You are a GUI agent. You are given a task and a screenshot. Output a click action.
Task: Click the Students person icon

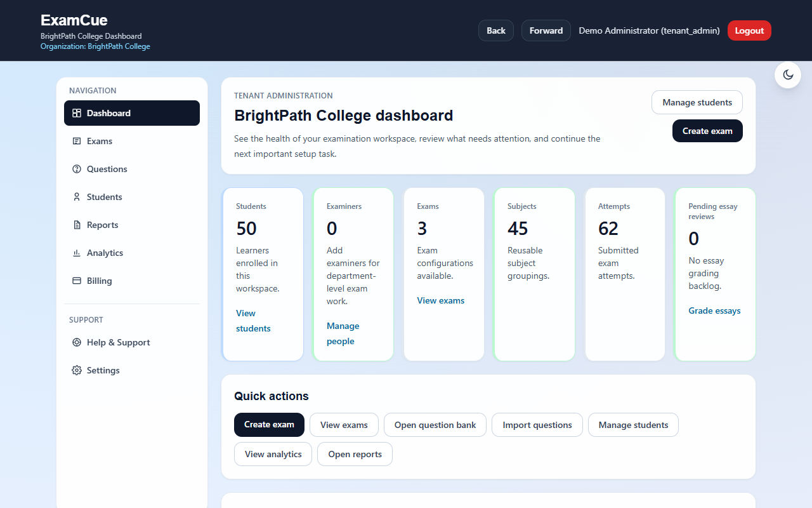[x=77, y=197]
